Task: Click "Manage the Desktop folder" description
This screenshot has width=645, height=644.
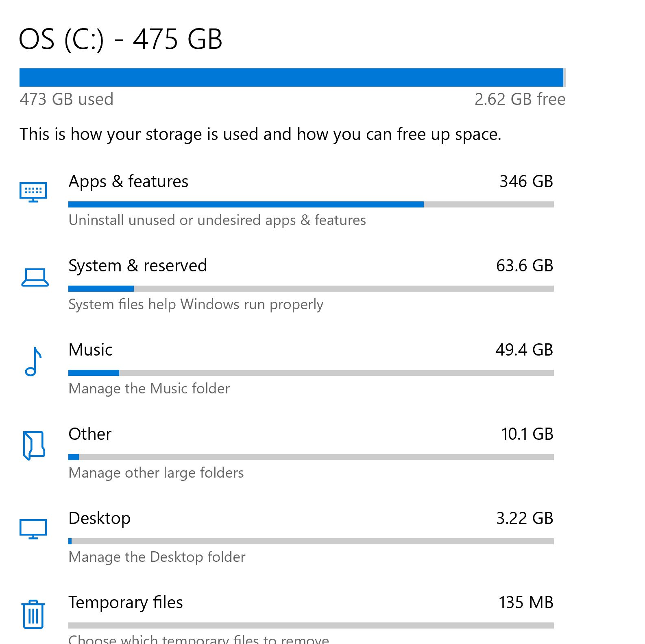Action: [157, 557]
